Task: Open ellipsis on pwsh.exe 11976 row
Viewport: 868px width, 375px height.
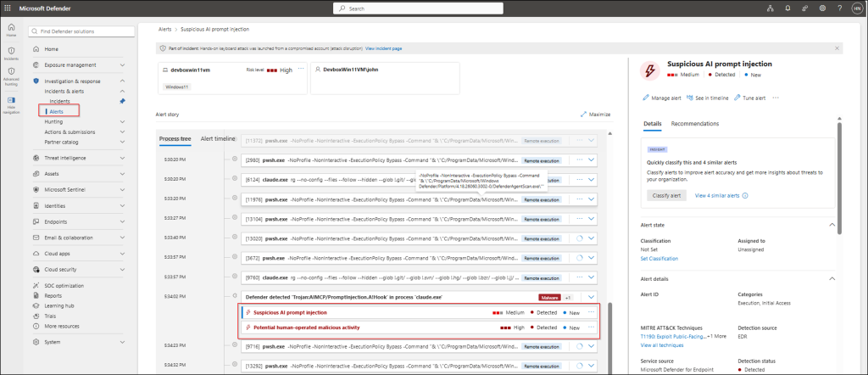Action: click(579, 199)
